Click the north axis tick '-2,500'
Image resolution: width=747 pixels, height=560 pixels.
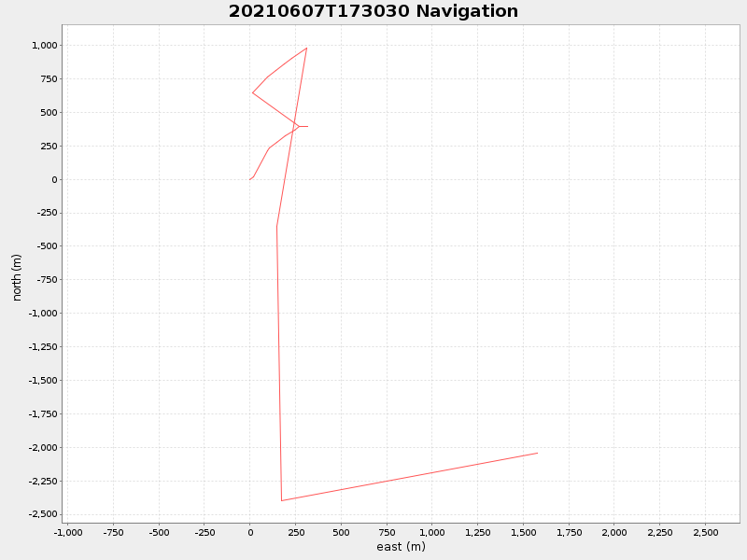pos(43,514)
